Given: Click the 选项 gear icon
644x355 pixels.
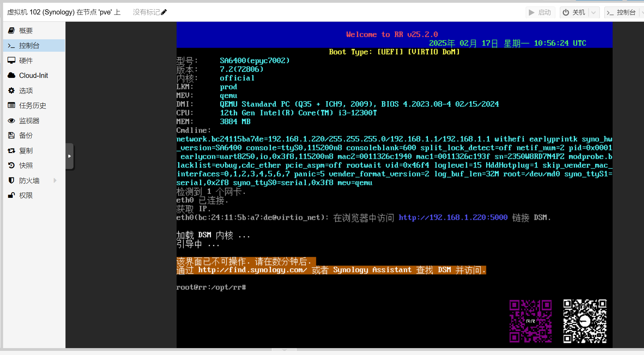Looking at the screenshot, I should coord(11,91).
